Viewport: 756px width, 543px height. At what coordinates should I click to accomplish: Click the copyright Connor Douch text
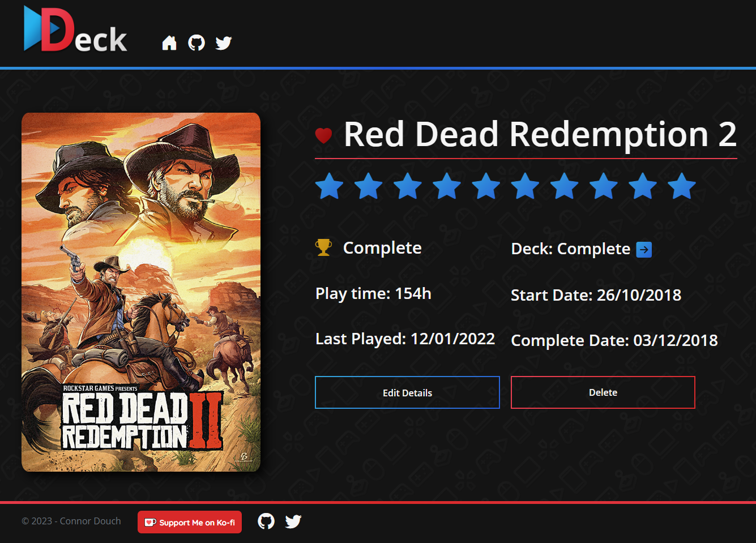[71, 521]
